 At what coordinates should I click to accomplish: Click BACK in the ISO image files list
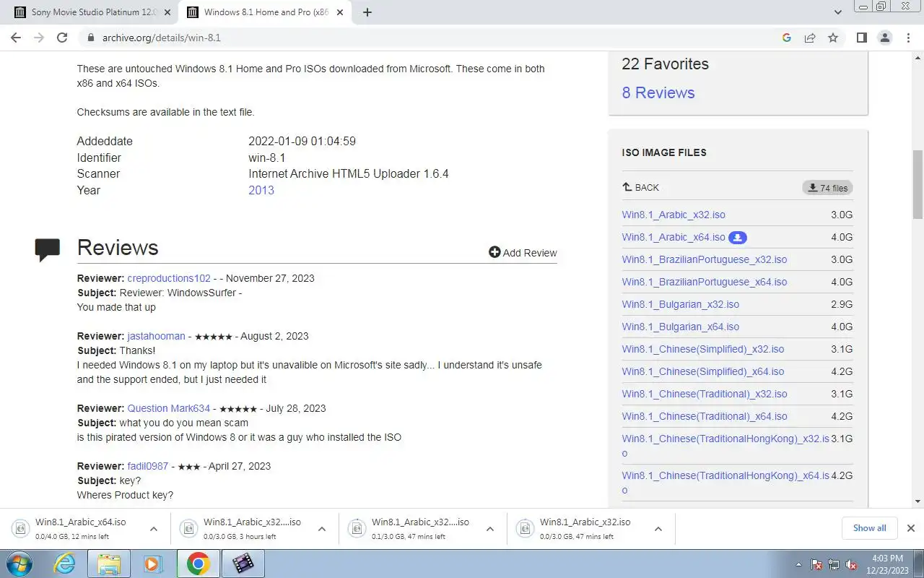click(640, 187)
